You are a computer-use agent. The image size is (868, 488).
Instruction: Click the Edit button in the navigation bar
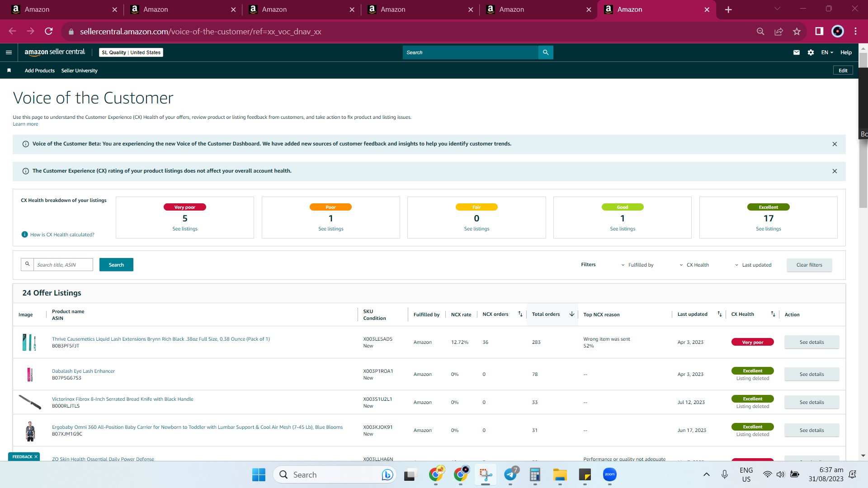(x=843, y=70)
